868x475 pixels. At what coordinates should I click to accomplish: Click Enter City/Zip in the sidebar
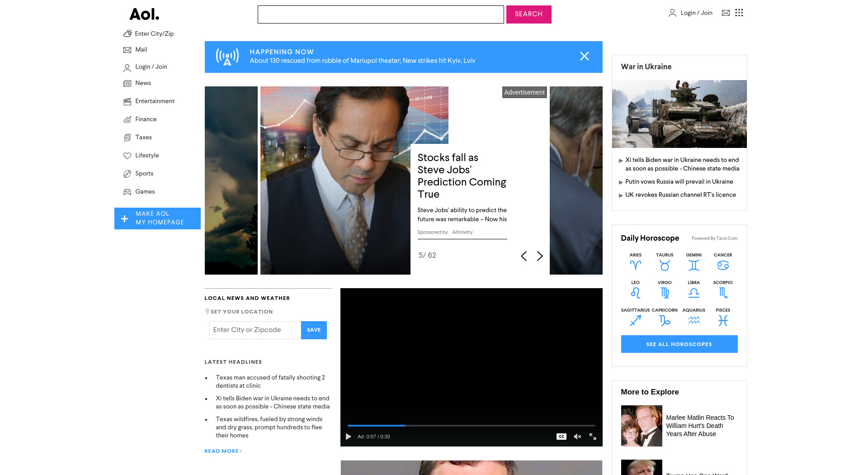pos(154,34)
